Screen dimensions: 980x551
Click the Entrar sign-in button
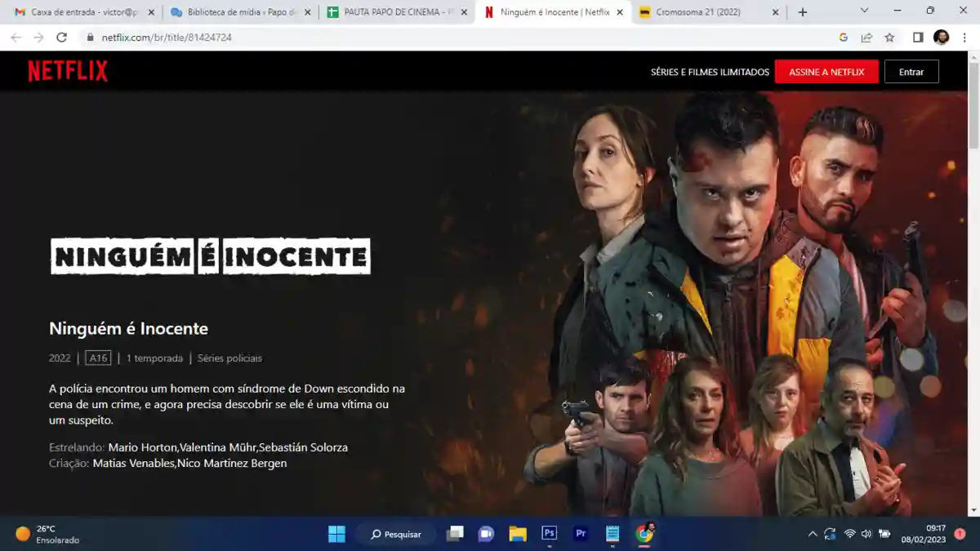[911, 72]
